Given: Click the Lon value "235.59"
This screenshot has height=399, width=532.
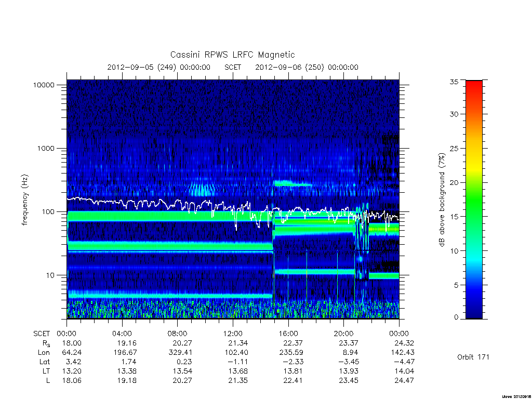Looking at the screenshot, I should [291, 353].
